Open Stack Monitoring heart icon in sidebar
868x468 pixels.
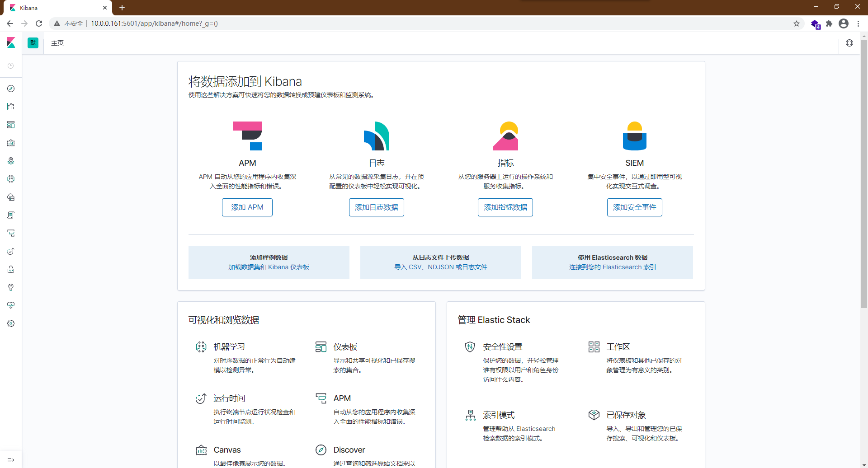click(11, 305)
